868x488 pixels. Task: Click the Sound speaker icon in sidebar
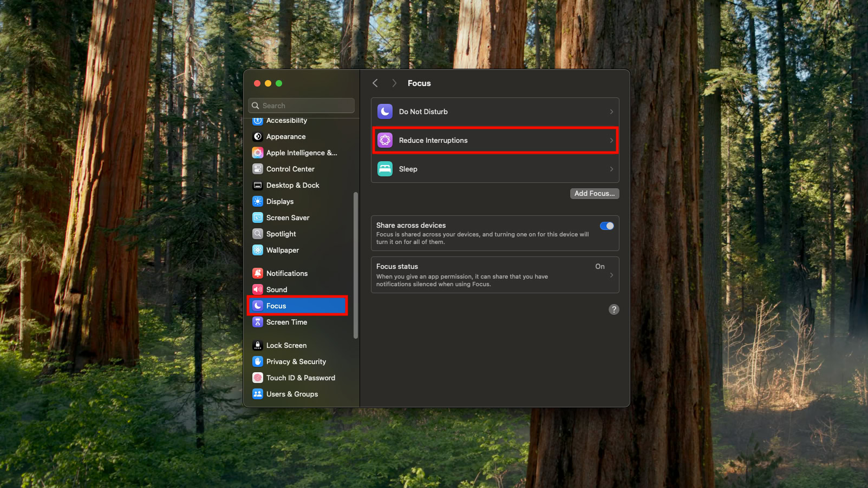point(258,289)
